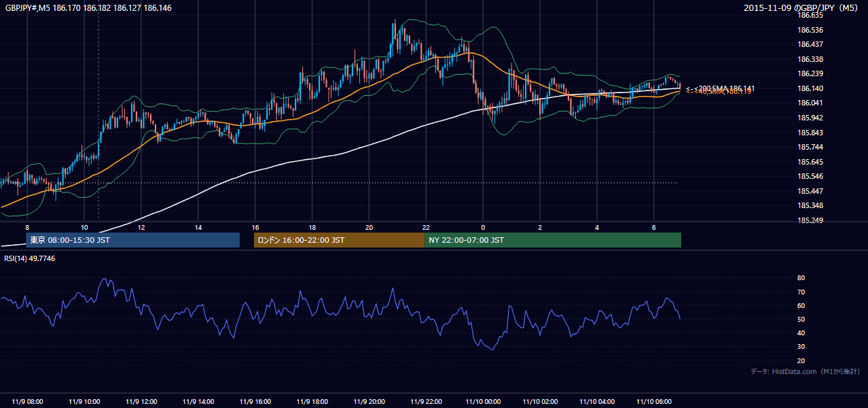Select the NY 22:00-07:00 JST session bar
This screenshot has width=868, height=408.
553,240
